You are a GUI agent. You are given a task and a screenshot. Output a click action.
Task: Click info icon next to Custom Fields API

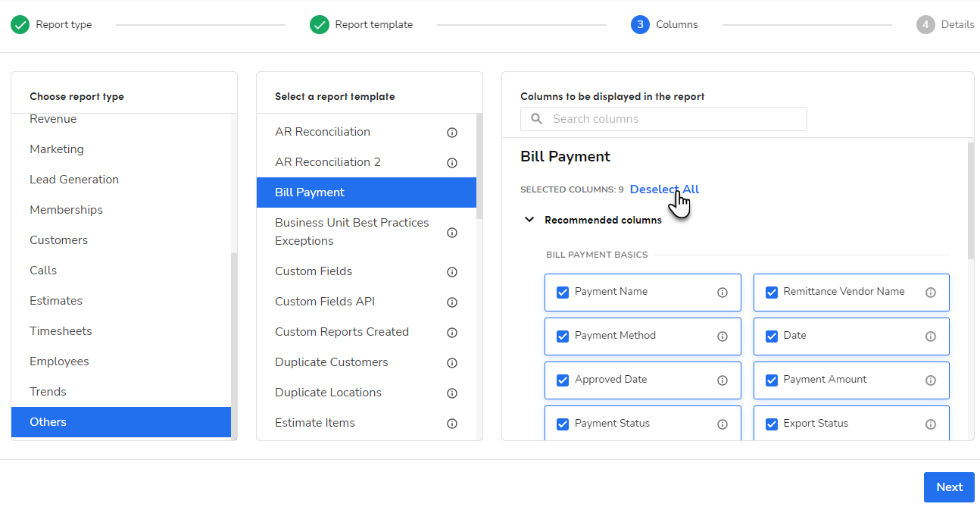click(452, 302)
